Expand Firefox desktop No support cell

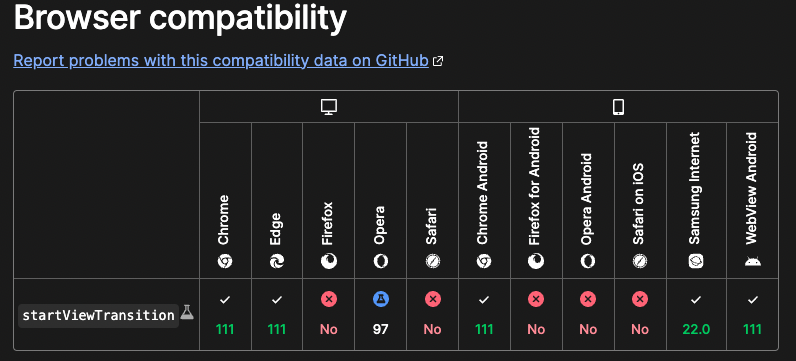click(x=328, y=314)
